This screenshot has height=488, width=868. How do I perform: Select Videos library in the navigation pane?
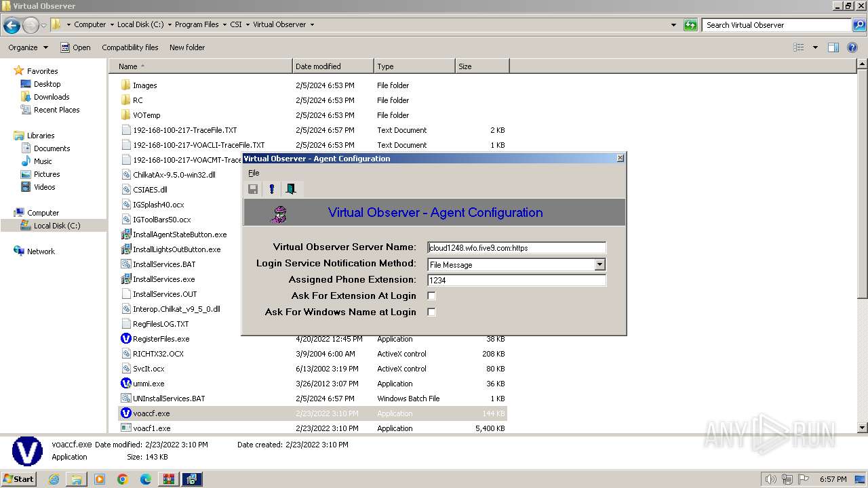point(44,187)
